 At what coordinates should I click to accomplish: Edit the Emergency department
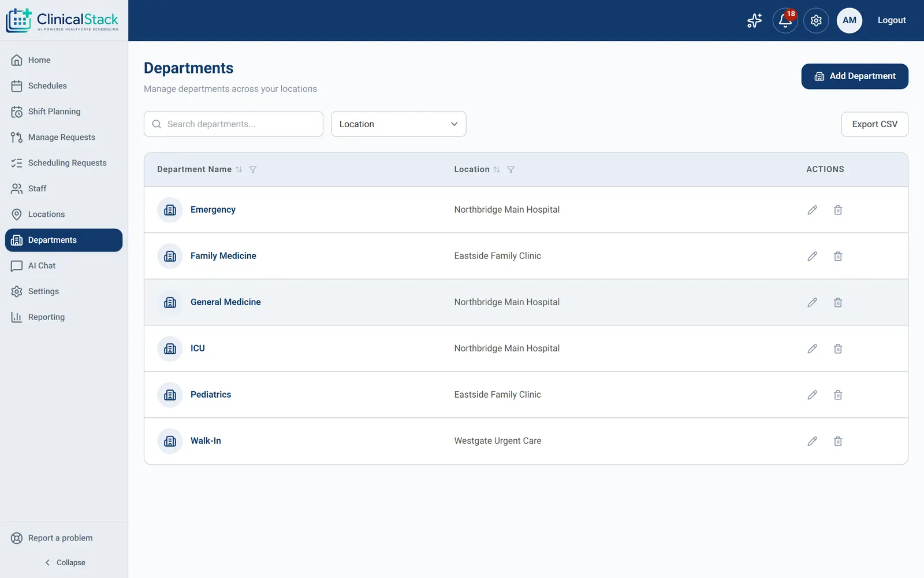pos(812,210)
